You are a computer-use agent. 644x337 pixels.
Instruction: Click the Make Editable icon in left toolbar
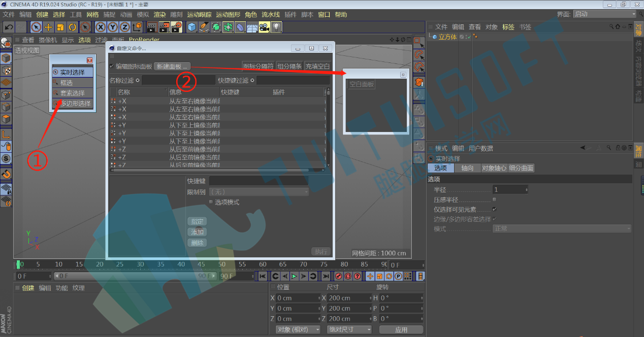[6, 44]
